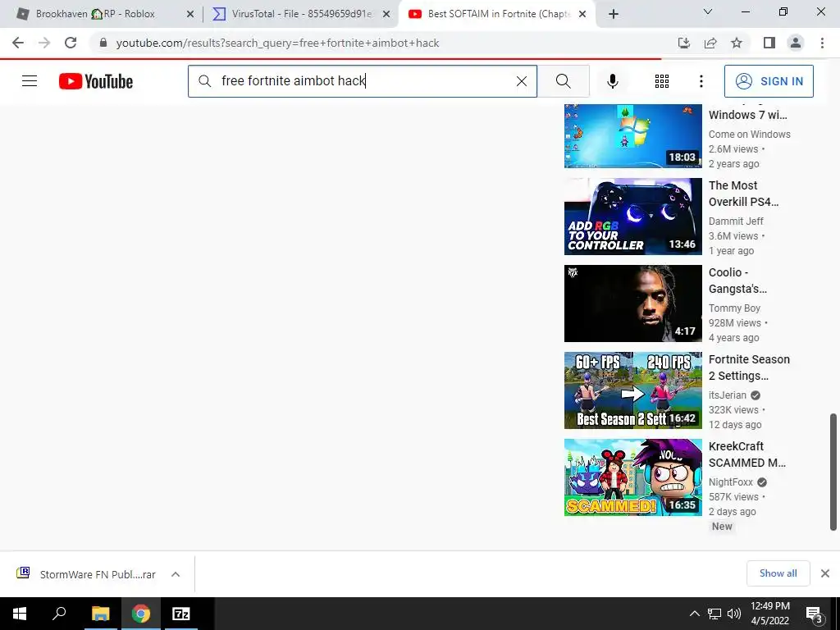This screenshot has width=840, height=630.
Task: Show hidden system tray icons
Action: click(x=694, y=614)
